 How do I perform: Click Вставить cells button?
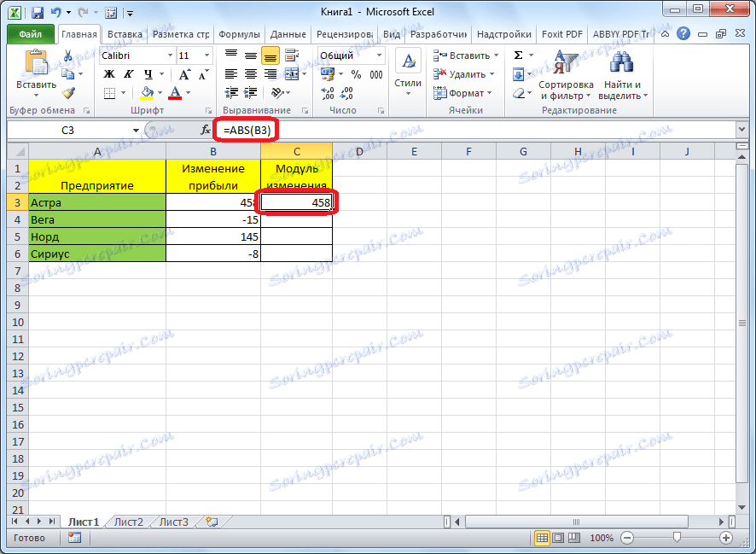[465, 55]
